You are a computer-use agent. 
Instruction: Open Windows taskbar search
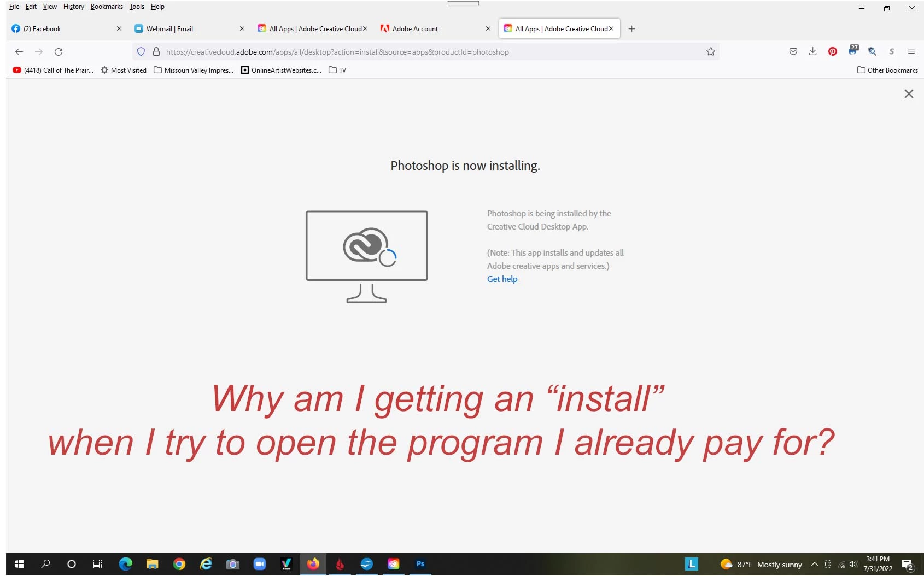coord(45,564)
